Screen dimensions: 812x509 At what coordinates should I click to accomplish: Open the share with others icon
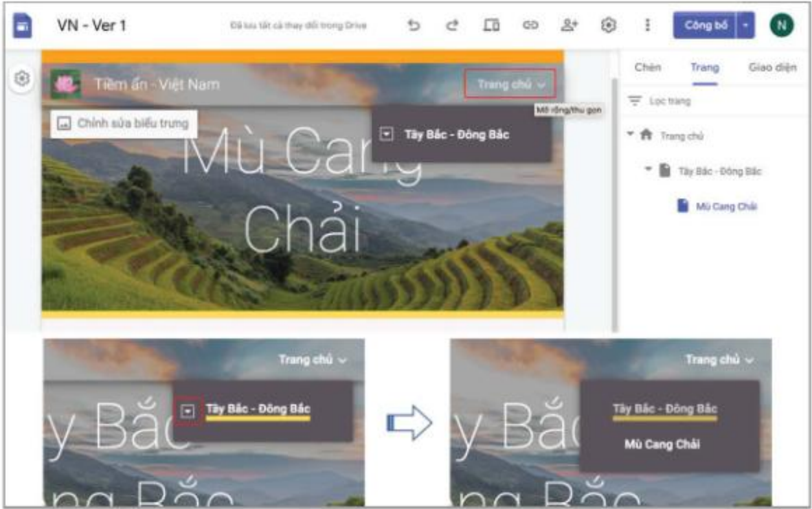(x=569, y=25)
